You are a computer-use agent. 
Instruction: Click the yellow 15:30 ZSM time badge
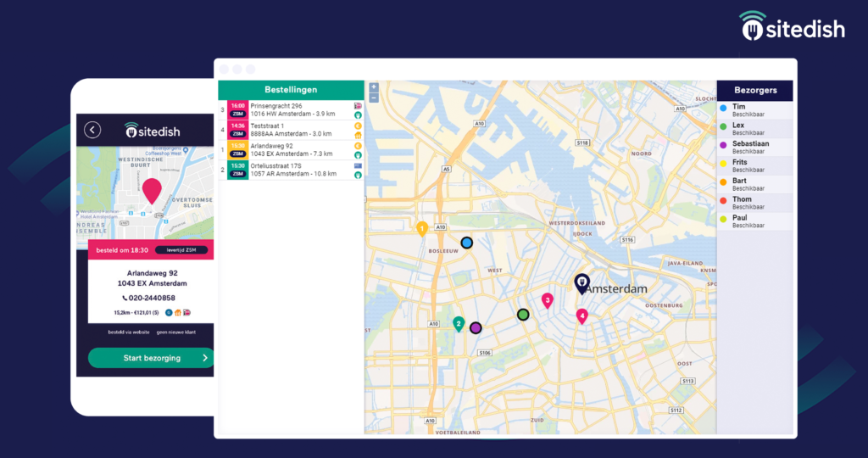[x=237, y=149]
